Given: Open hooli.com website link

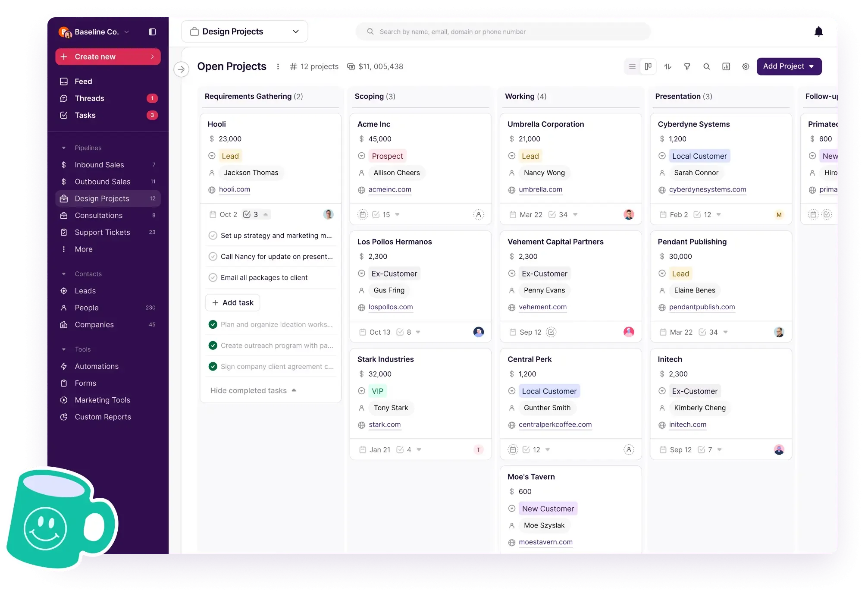Looking at the screenshot, I should pyautogui.click(x=234, y=189).
